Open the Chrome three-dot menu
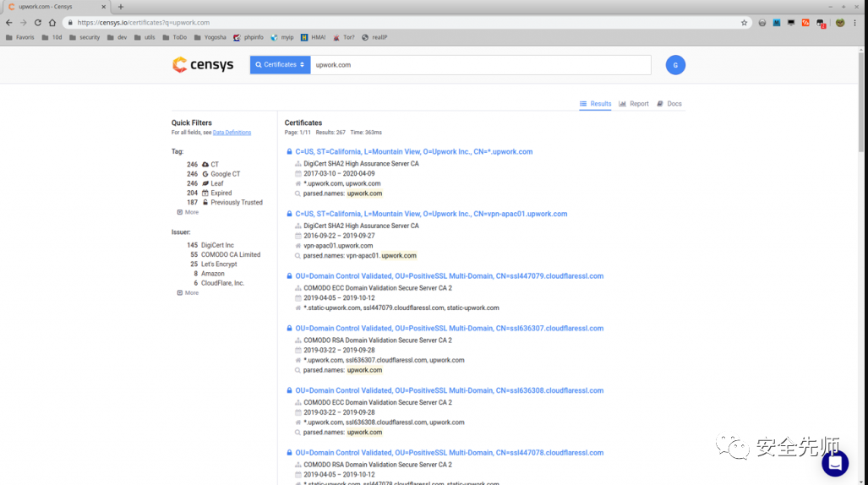The height and width of the screenshot is (485, 868). coord(854,23)
